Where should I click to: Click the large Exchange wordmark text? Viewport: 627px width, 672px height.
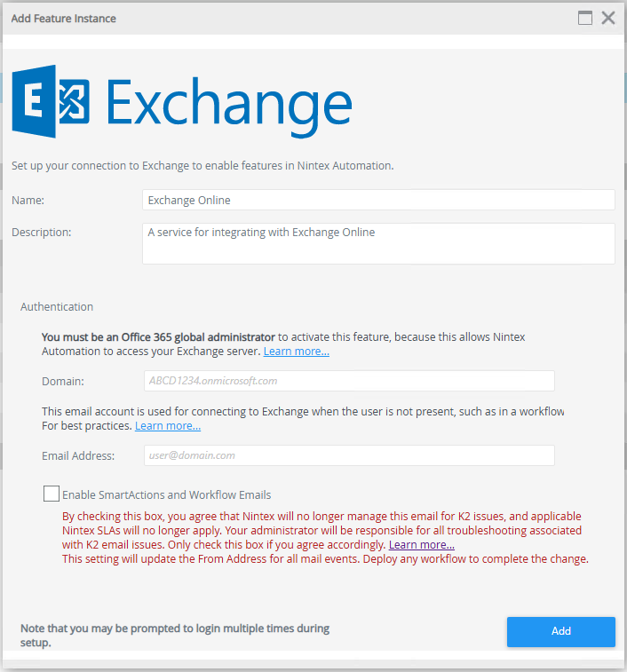[x=229, y=106]
